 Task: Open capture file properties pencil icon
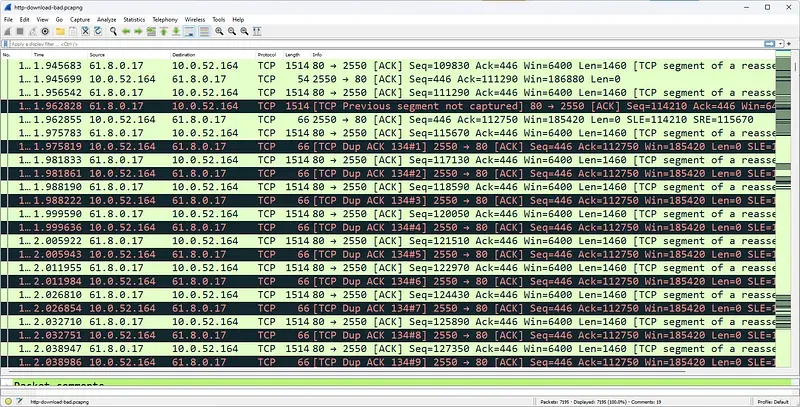(19, 401)
